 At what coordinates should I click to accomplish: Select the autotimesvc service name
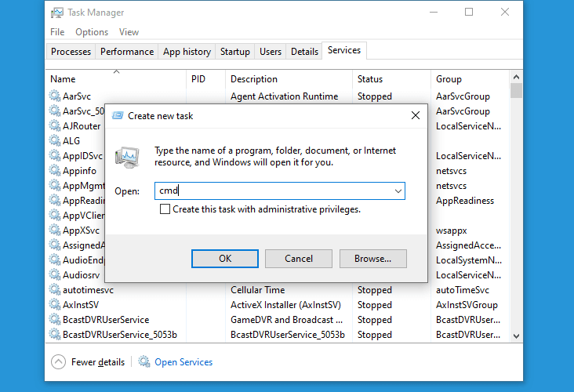[x=89, y=290]
